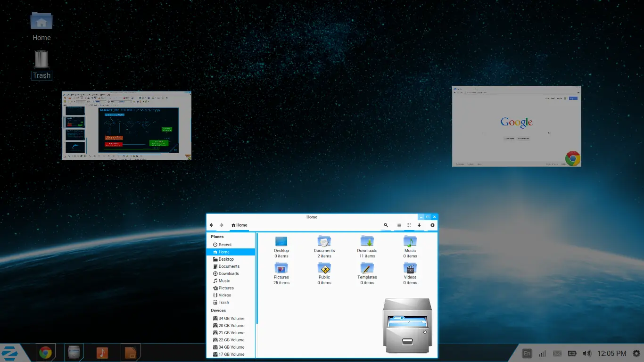Open the Downloads folder with 11 items
644x362 pixels.
tap(367, 247)
